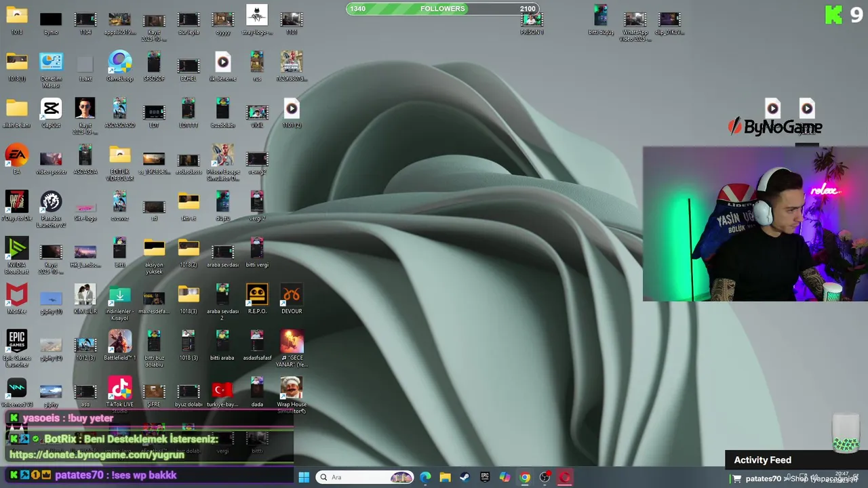Open the DEVOUR game shortcut
Screen dimensions: 868x488
(x=292, y=299)
